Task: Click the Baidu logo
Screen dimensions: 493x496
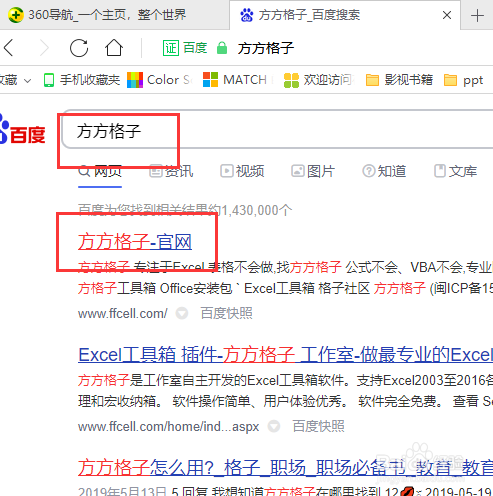Action: tap(22, 130)
